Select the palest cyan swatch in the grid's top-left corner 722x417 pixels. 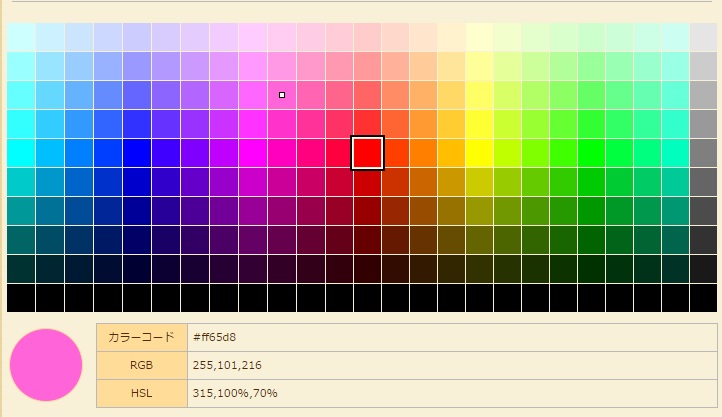(x=21, y=37)
